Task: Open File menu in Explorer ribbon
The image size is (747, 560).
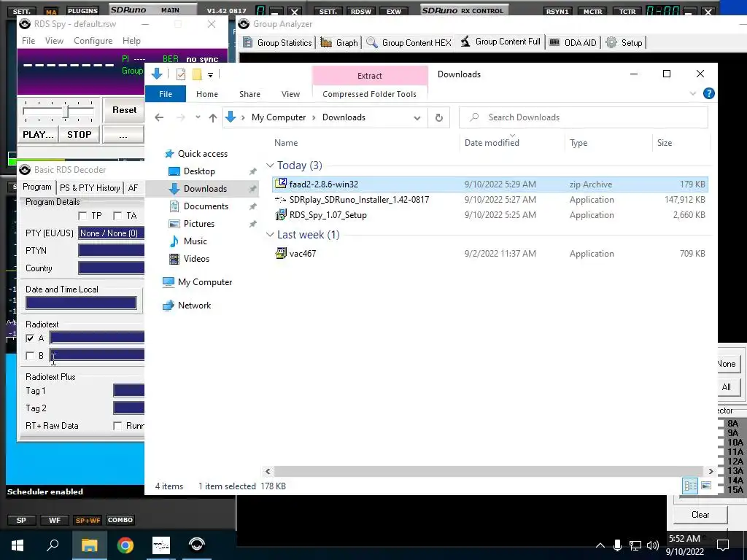Action: pyautogui.click(x=166, y=94)
